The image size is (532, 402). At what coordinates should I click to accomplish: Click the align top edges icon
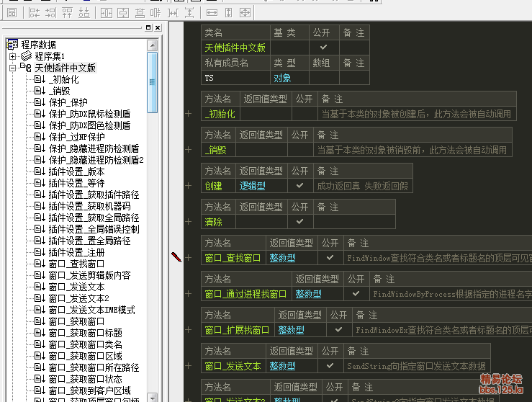pyautogui.click(x=67, y=13)
